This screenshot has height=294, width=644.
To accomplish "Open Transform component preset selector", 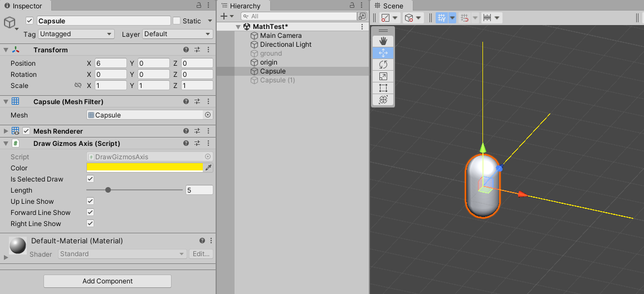I will [x=197, y=50].
